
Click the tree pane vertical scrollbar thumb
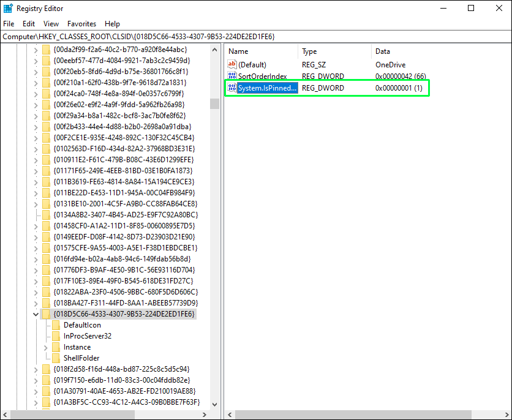pyautogui.click(x=214, y=103)
